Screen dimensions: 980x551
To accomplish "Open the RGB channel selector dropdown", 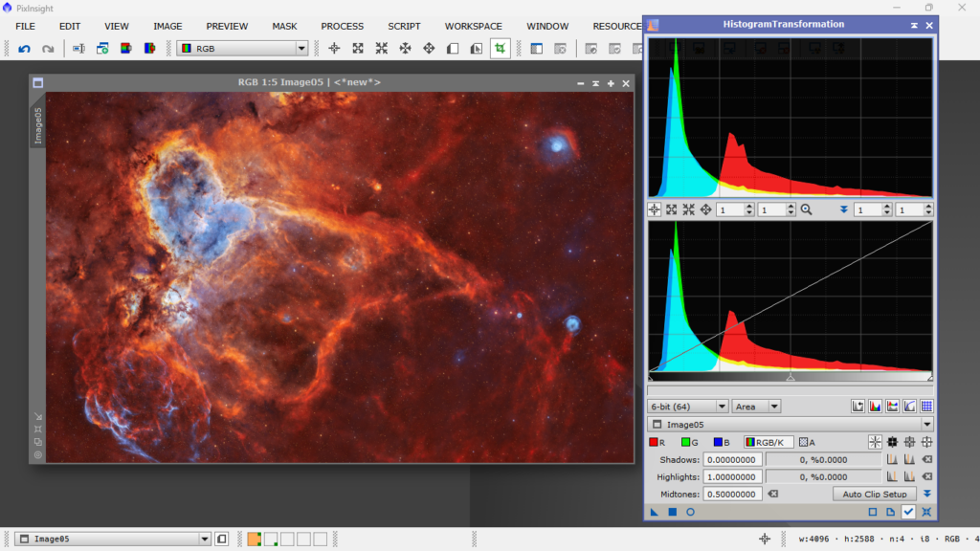I will pyautogui.click(x=242, y=49).
